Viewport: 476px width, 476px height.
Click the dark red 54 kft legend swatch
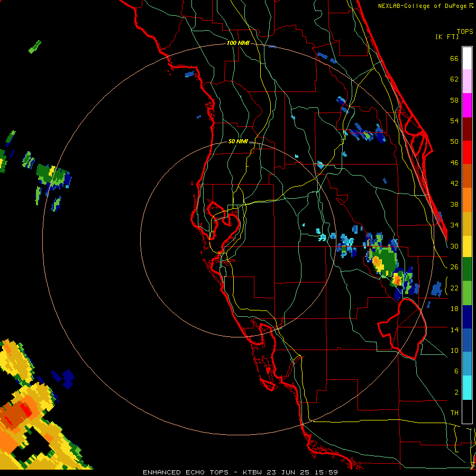(x=467, y=129)
